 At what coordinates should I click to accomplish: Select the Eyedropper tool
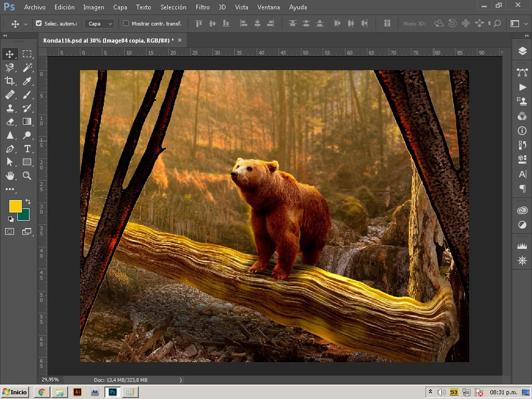click(x=27, y=81)
